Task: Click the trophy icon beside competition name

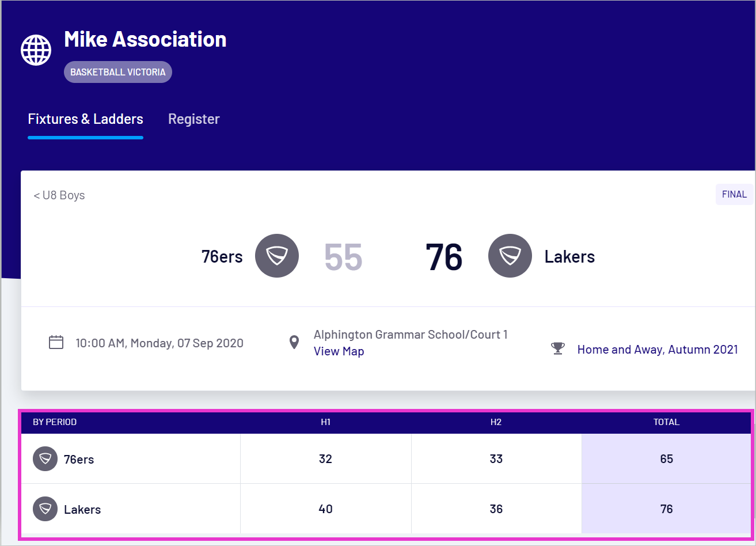Action: (x=557, y=349)
